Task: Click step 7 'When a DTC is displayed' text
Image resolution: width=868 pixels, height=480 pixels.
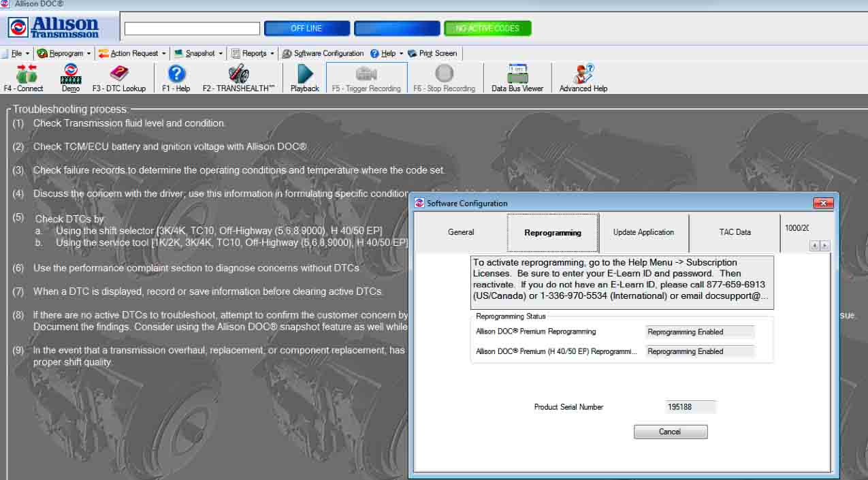Action: pos(208,291)
